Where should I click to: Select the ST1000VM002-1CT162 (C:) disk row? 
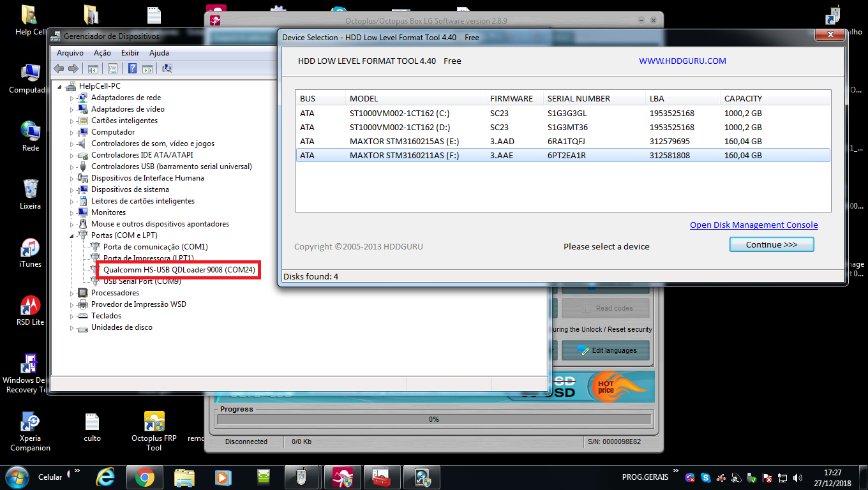click(x=563, y=114)
